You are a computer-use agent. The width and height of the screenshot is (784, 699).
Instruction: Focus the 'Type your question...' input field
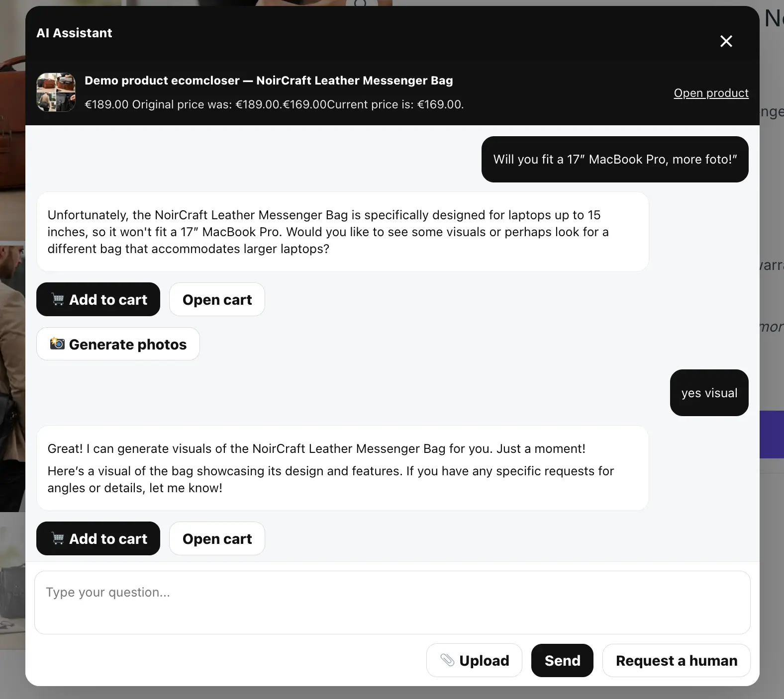click(392, 603)
